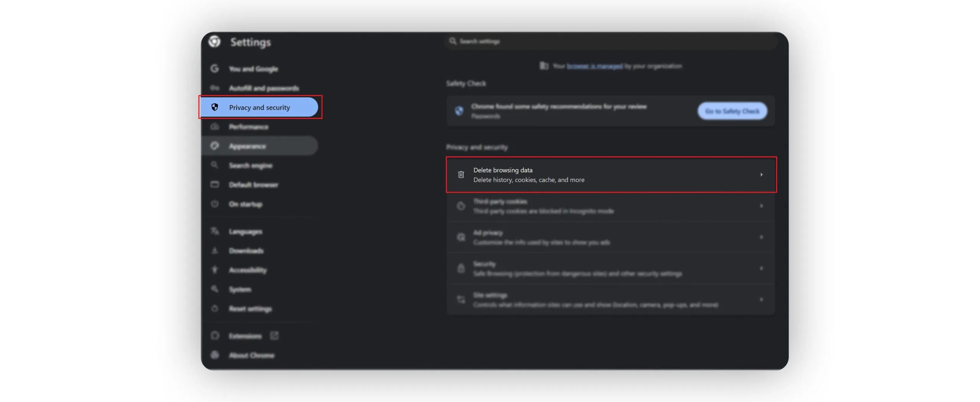Click the Chrome logo beside Settings
Screen dimensions: 980x402
pos(214,41)
